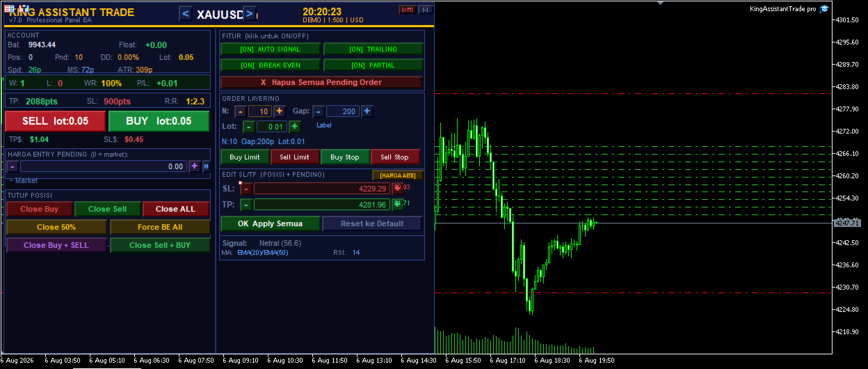
Task: Click pending entry price field showing 0.00
Action: coord(104,166)
